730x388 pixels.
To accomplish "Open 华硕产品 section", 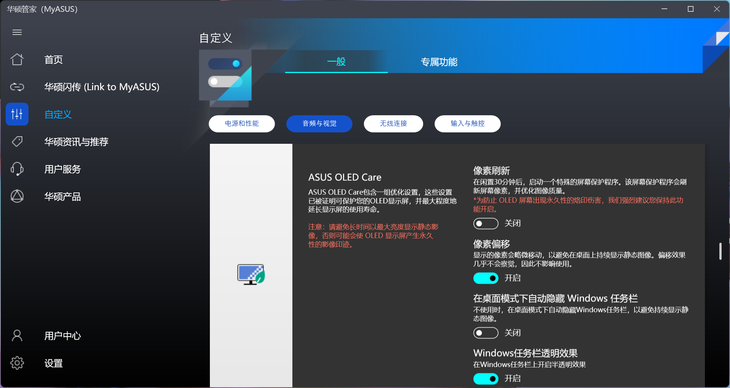I will (x=62, y=197).
